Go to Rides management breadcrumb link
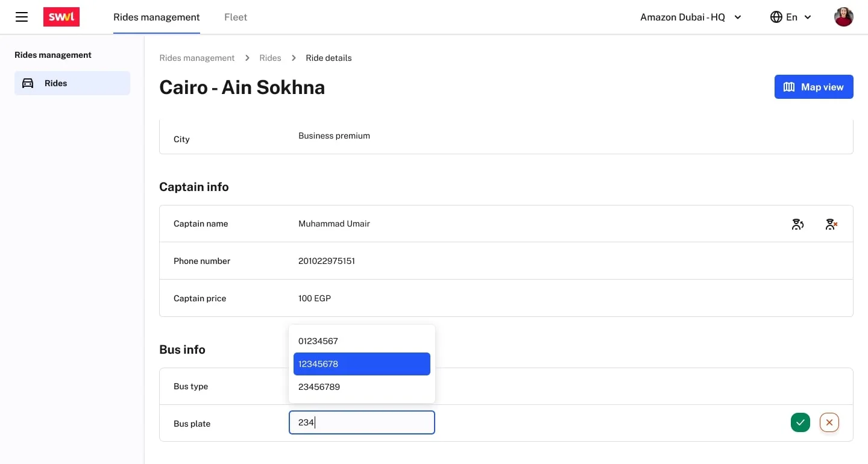The height and width of the screenshot is (464, 868). (x=197, y=58)
